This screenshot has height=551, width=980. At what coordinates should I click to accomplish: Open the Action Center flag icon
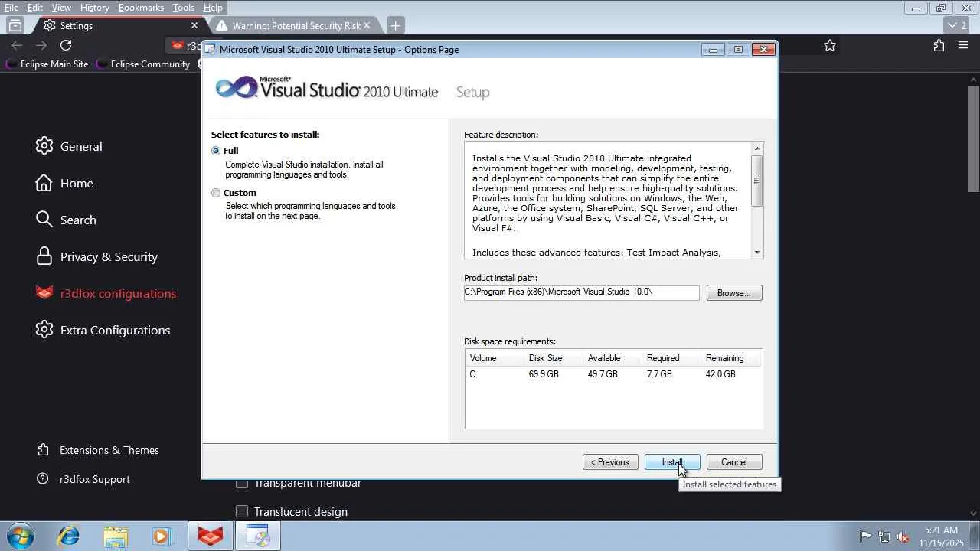click(x=865, y=536)
